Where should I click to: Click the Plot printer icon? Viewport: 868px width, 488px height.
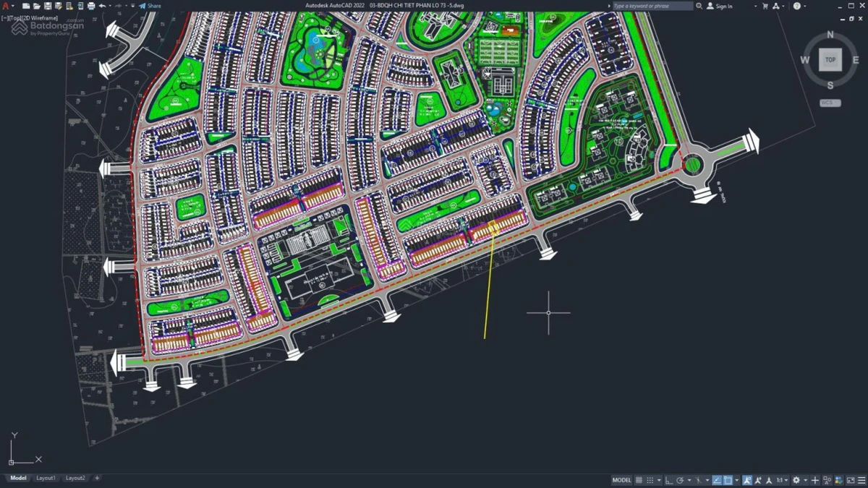coord(91,6)
